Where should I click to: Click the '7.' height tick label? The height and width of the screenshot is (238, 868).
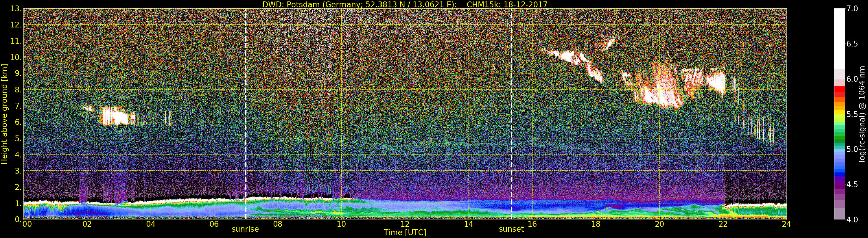[18, 106]
